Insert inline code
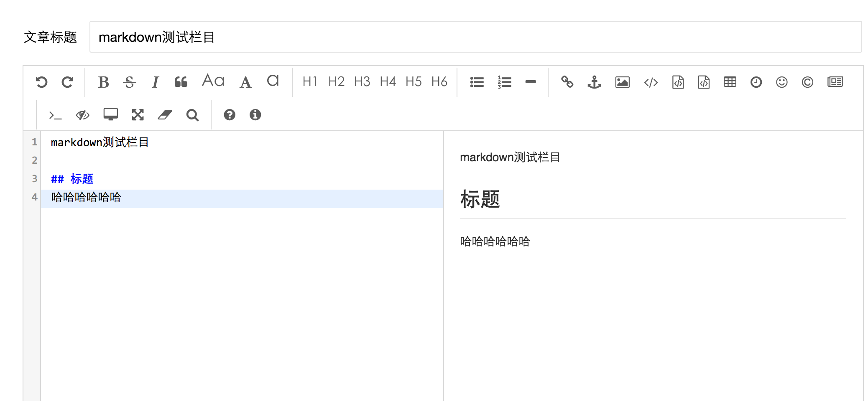The image size is (868, 401). tap(651, 82)
